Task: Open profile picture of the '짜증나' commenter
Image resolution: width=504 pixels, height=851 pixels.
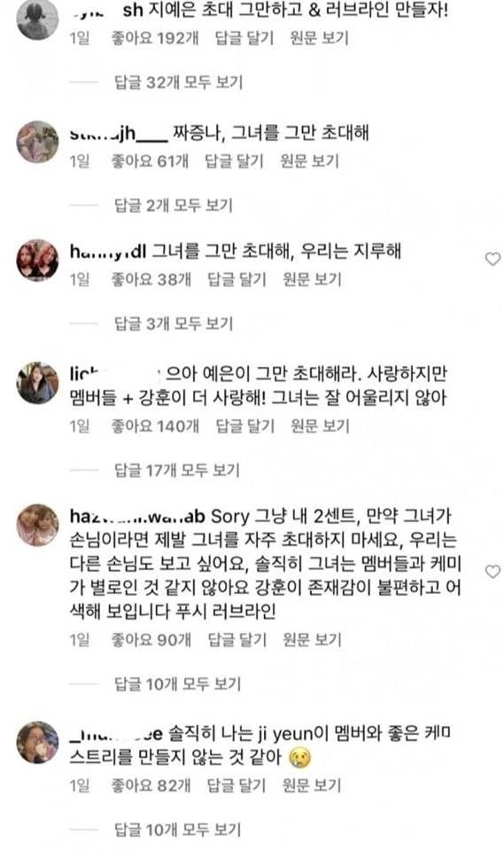Action: 37,142
